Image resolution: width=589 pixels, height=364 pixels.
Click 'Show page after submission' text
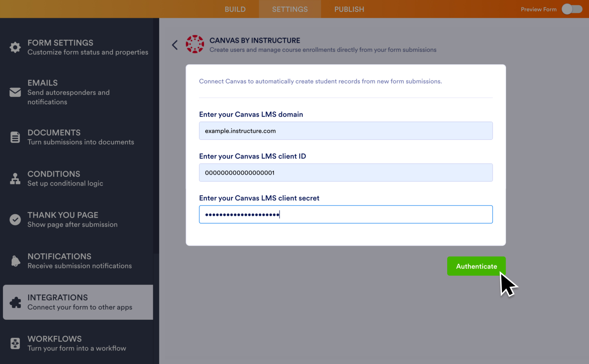click(72, 225)
